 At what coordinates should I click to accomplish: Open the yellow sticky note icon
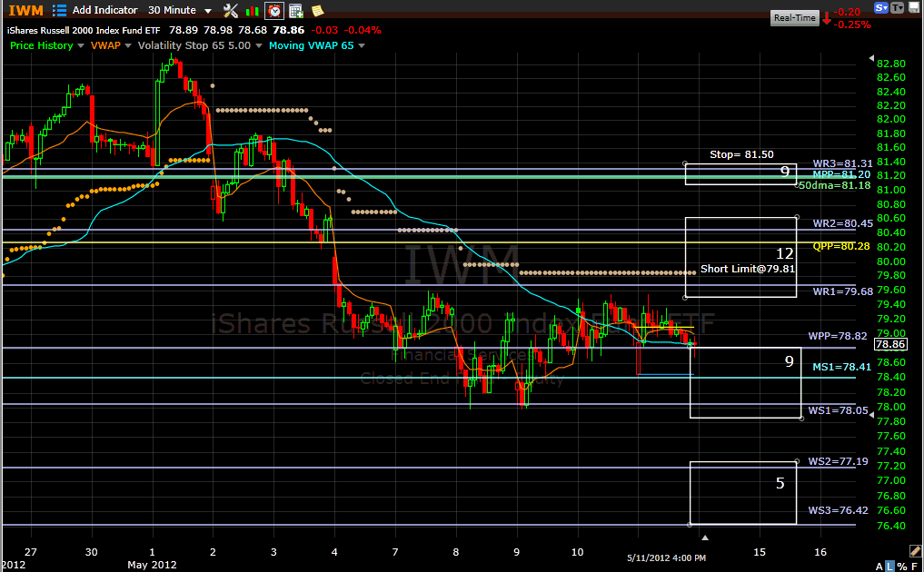point(317,11)
